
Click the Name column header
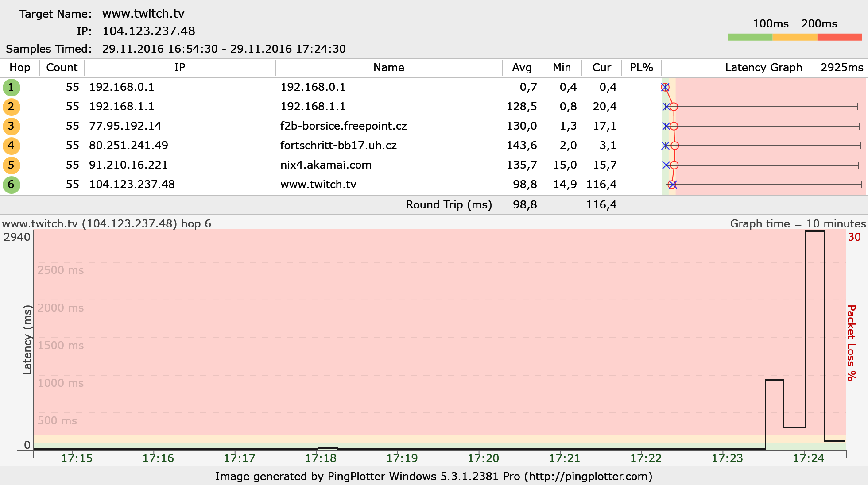click(x=388, y=68)
